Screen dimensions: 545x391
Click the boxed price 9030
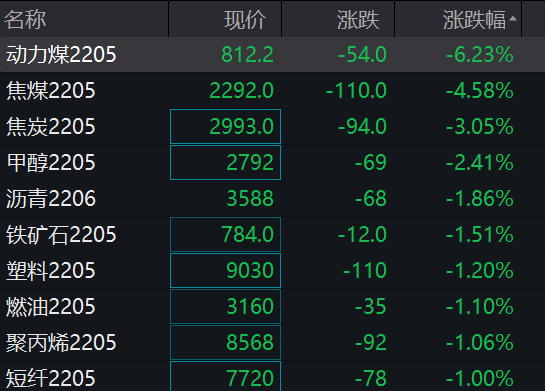pyautogui.click(x=225, y=270)
